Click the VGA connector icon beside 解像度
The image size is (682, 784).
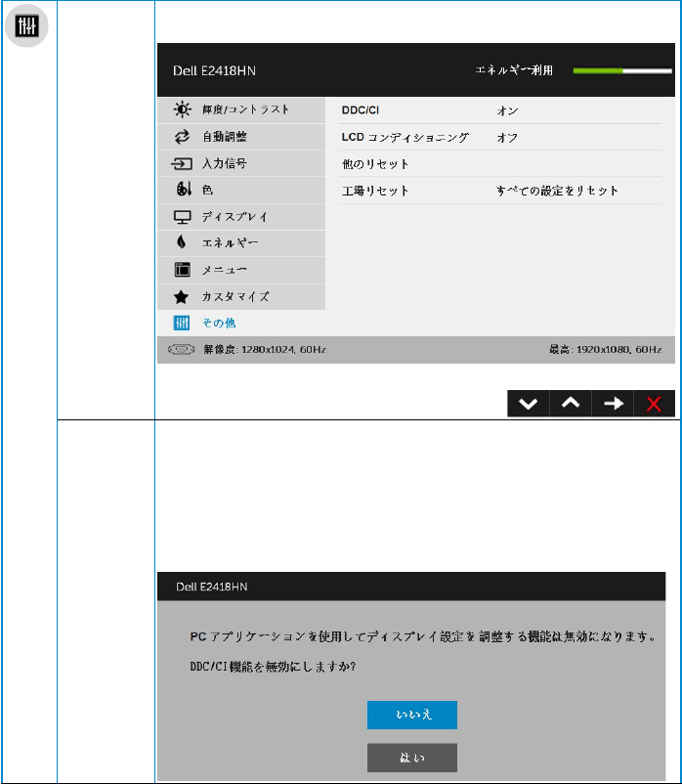182,350
